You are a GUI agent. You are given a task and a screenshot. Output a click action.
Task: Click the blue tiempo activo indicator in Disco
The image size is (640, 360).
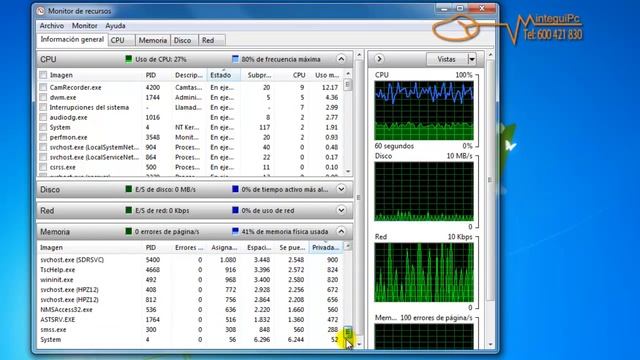[235, 189]
